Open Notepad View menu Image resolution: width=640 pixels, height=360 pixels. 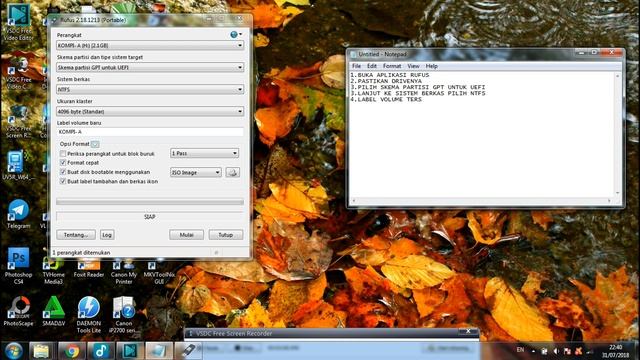click(x=413, y=66)
